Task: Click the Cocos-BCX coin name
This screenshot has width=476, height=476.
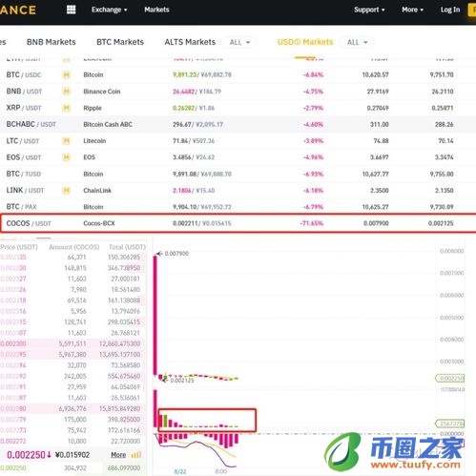Action: tap(99, 223)
